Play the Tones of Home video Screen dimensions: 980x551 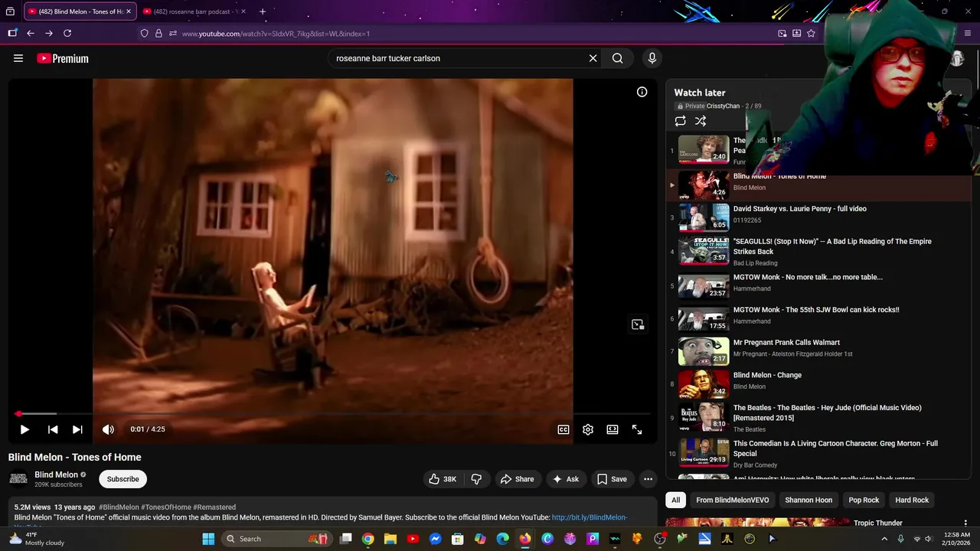click(24, 429)
